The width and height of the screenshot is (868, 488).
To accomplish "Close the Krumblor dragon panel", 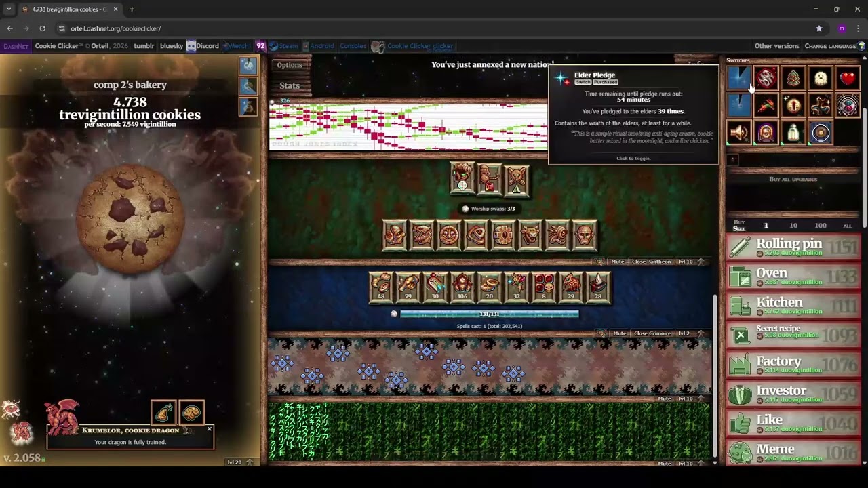I will 209,429.
